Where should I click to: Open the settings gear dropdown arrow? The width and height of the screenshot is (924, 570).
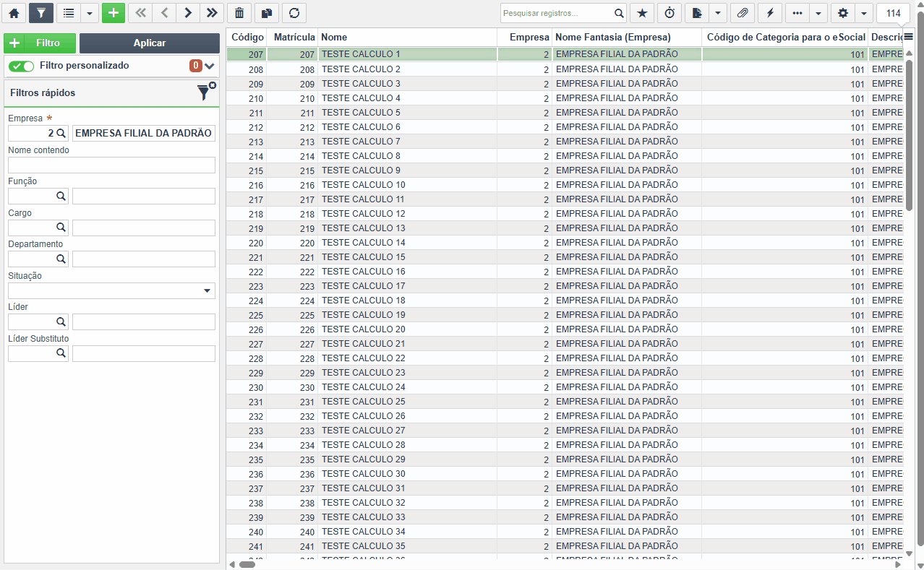click(864, 13)
